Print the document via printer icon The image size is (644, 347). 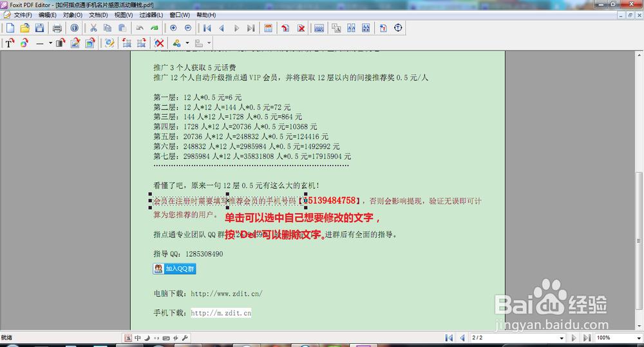click(57, 28)
